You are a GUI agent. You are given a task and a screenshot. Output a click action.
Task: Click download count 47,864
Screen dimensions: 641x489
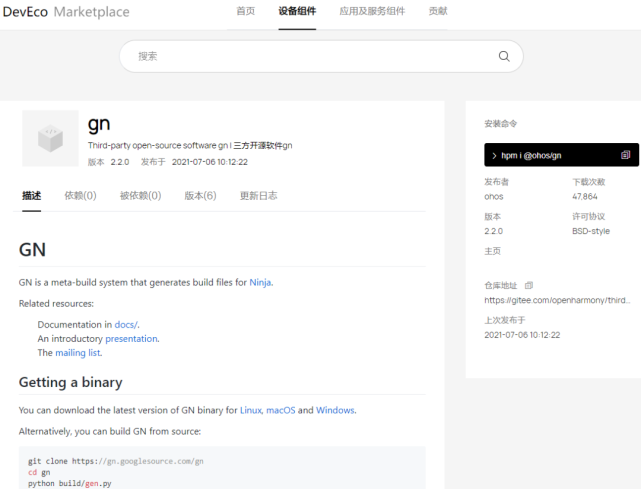[585, 197]
